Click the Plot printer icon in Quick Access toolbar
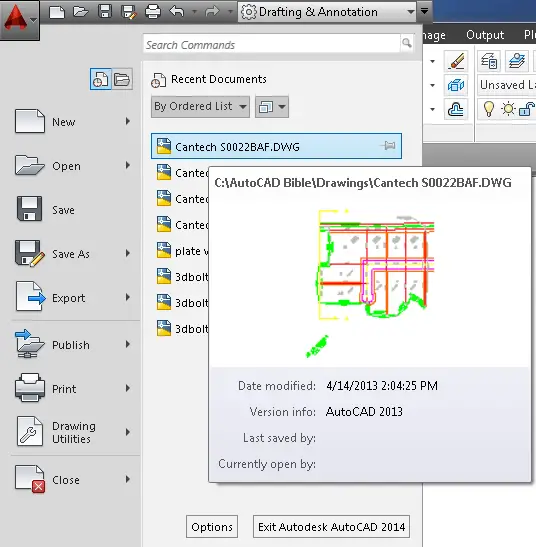The image size is (536, 547). (153, 12)
